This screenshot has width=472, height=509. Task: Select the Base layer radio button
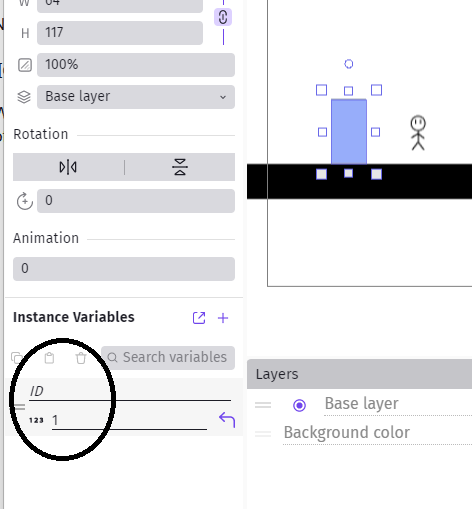pos(299,405)
